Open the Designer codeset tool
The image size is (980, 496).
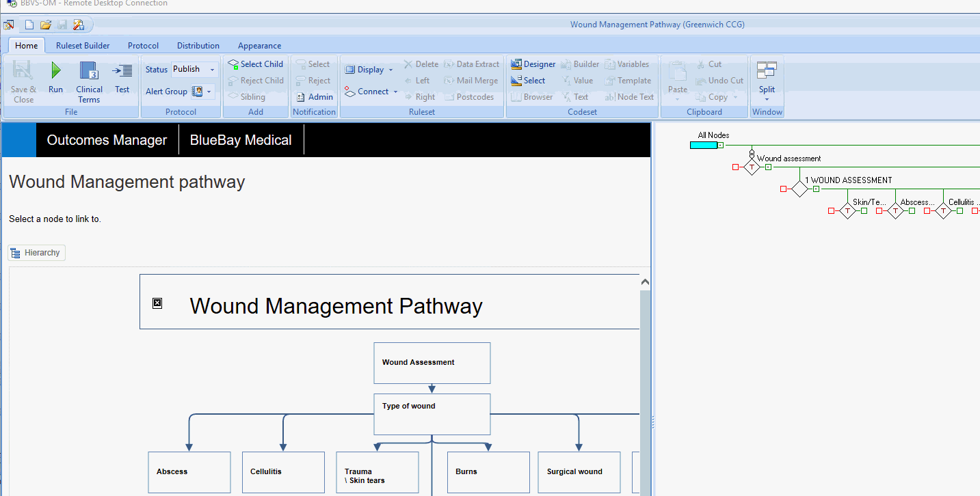click(533, 64)
